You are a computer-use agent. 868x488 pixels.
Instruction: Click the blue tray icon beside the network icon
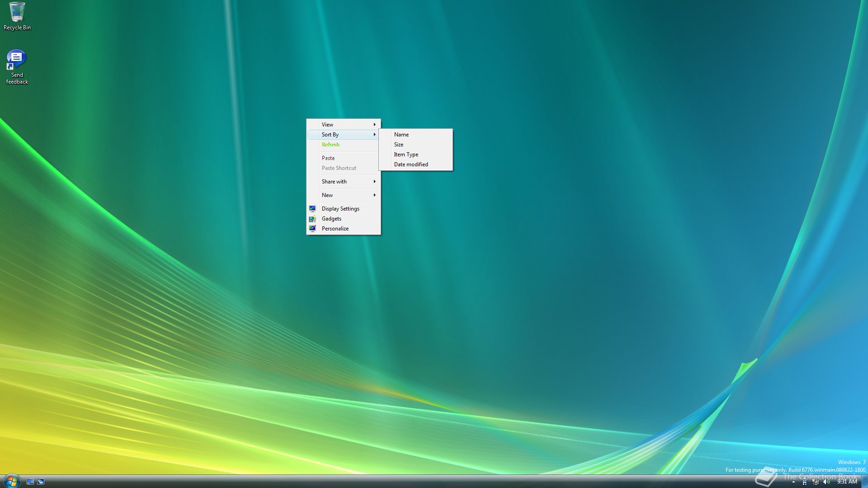(x=804, y=482)
